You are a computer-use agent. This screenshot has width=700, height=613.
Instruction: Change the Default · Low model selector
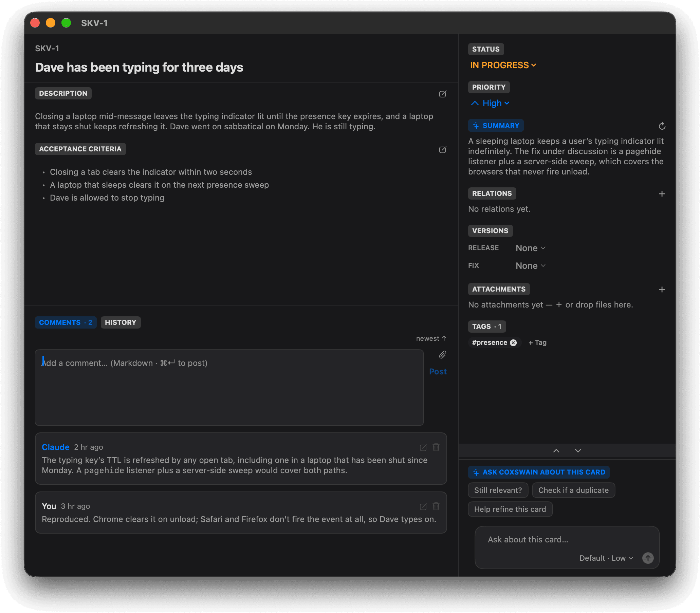pyautogui.click(x=606, y=558)
